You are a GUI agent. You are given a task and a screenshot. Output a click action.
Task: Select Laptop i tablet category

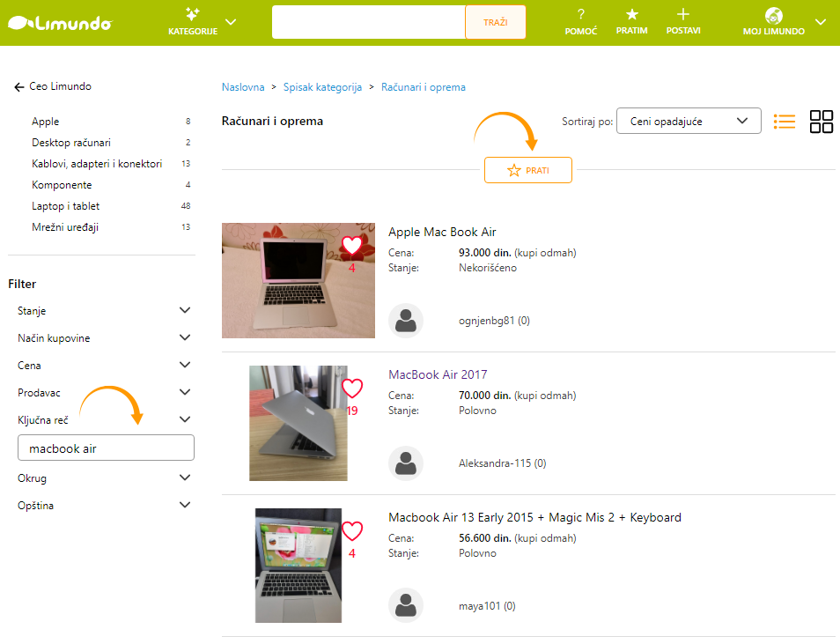[65, 206]
